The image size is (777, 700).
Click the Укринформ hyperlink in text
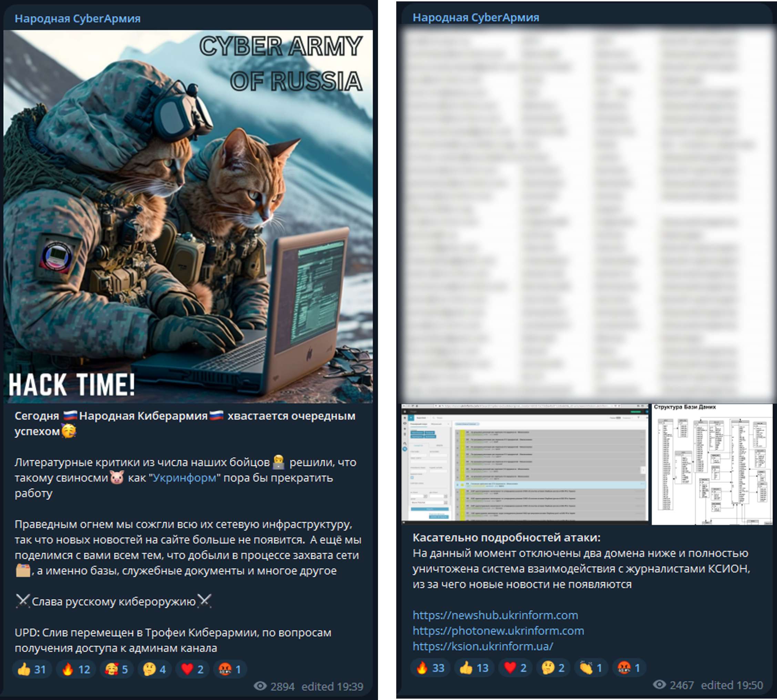click(185, 478)
